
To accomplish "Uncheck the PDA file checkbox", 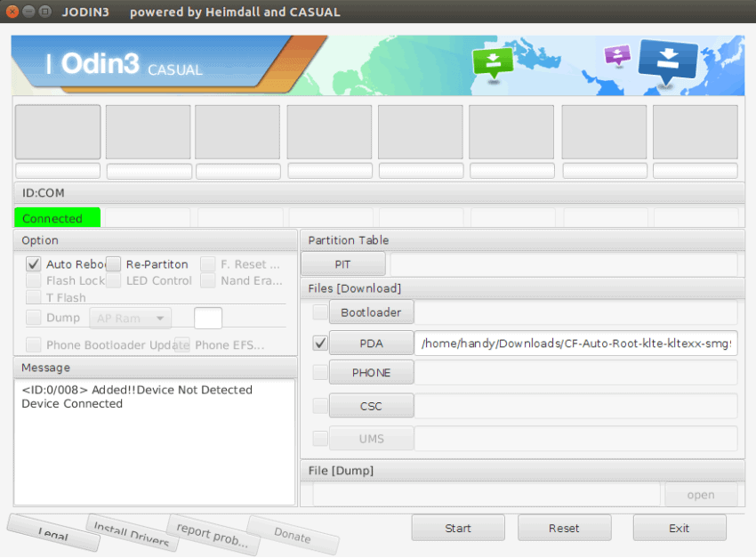I will pos(320,344).
